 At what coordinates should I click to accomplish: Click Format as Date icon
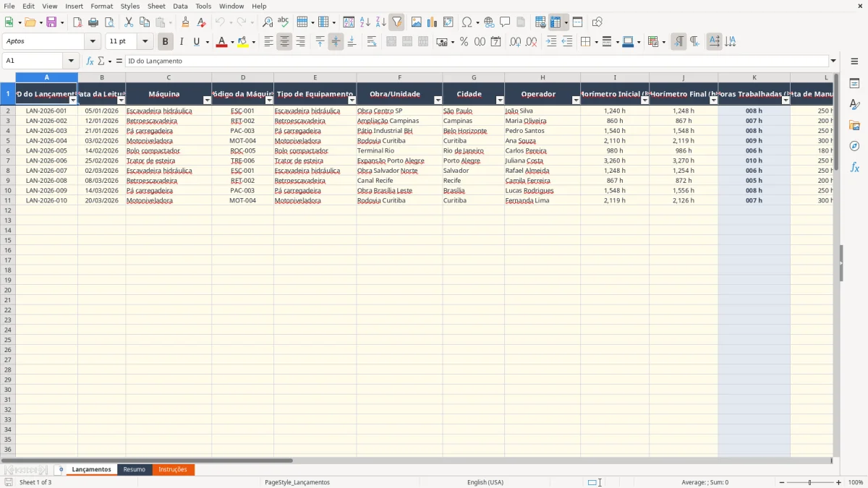point(495,42)
